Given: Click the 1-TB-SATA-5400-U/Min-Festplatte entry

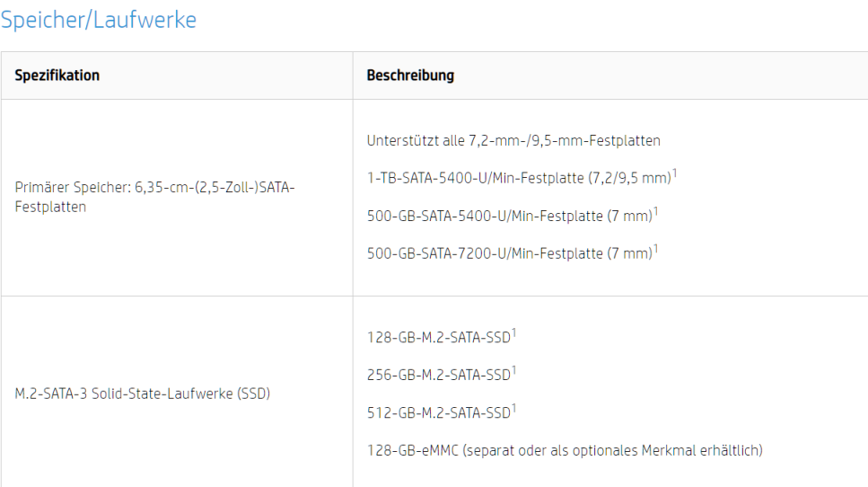Looking at the screenshot, I should tap(519, 179).
